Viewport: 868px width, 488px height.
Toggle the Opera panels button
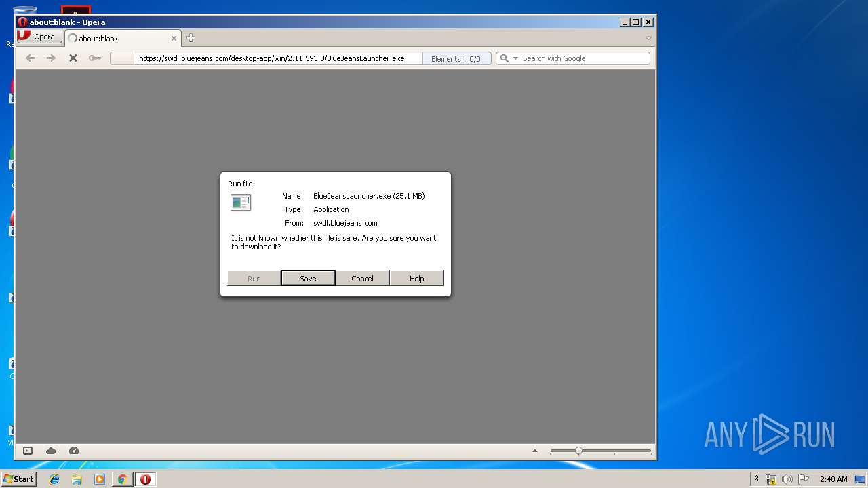pos(28,451)
